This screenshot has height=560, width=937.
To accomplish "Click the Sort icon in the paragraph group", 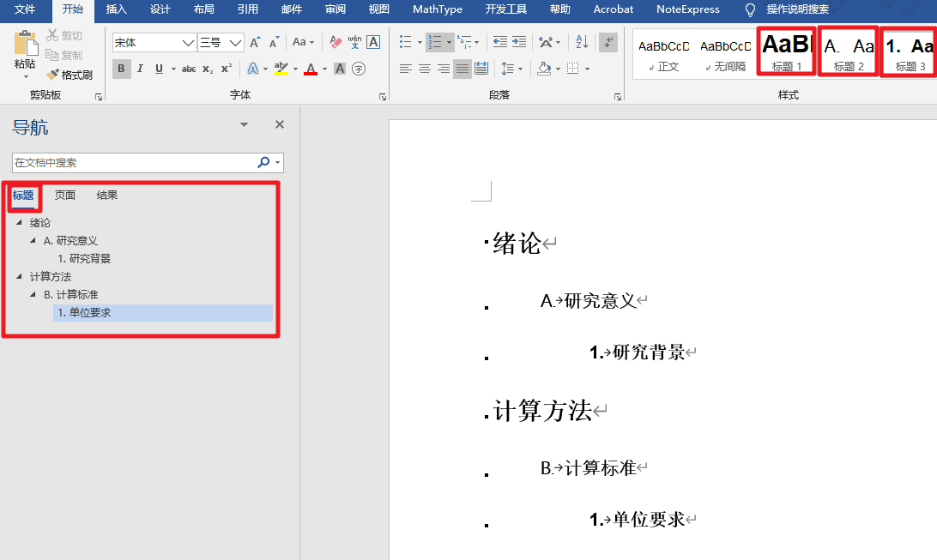I will tap(580, 41).
